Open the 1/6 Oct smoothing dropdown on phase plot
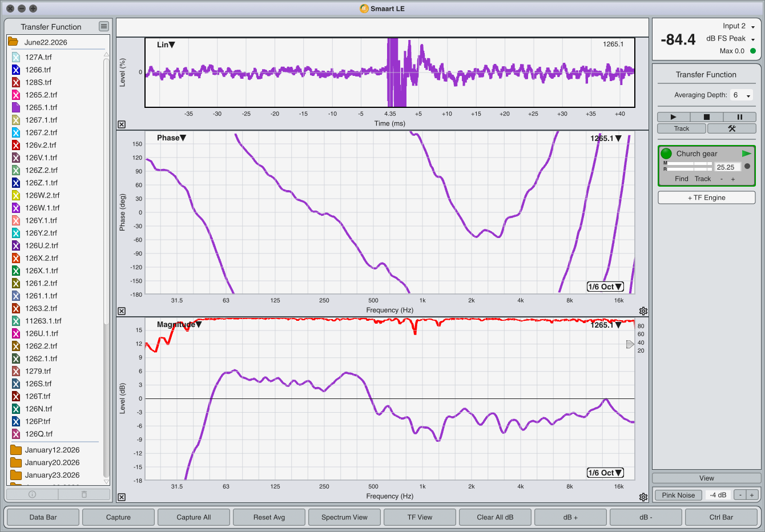The height and width of the screenshot is (532, 765). [605, 287]
